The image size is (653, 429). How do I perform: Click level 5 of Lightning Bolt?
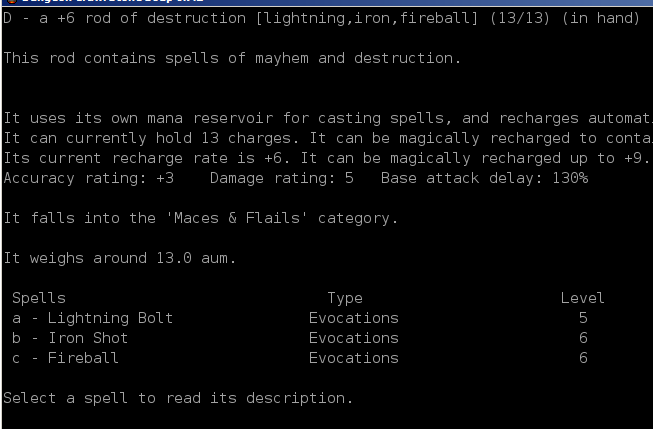click(x=583, y=318)
